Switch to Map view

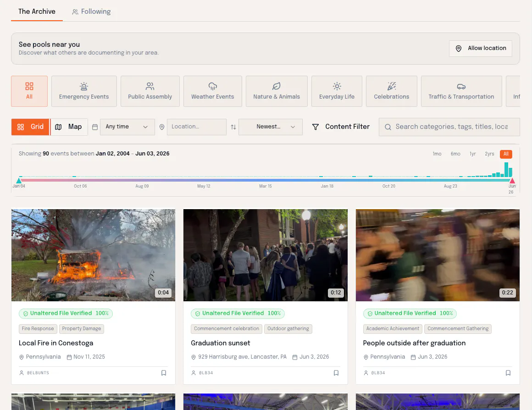pyautogui.click(x=69, y=127)
